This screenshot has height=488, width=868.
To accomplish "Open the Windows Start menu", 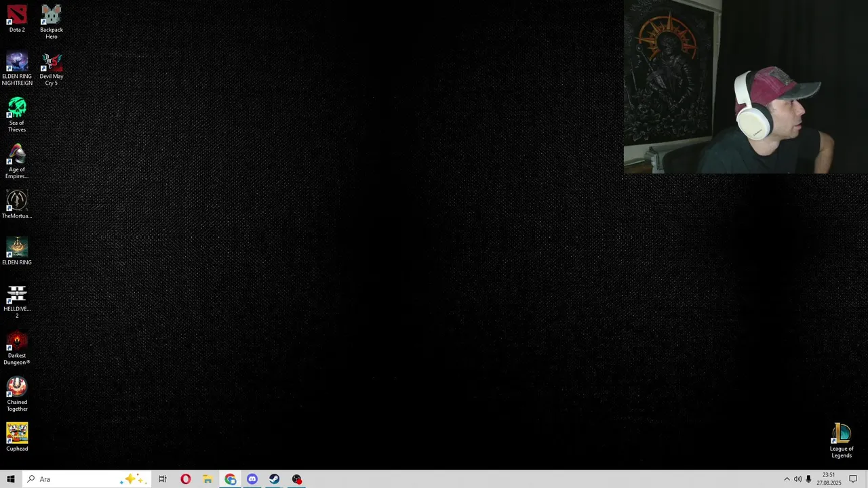I will 11,479.
